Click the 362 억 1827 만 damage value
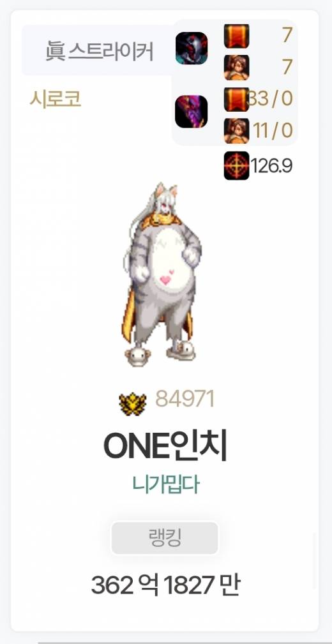This screenshot has width=332, height=644. tap(165, 585)
